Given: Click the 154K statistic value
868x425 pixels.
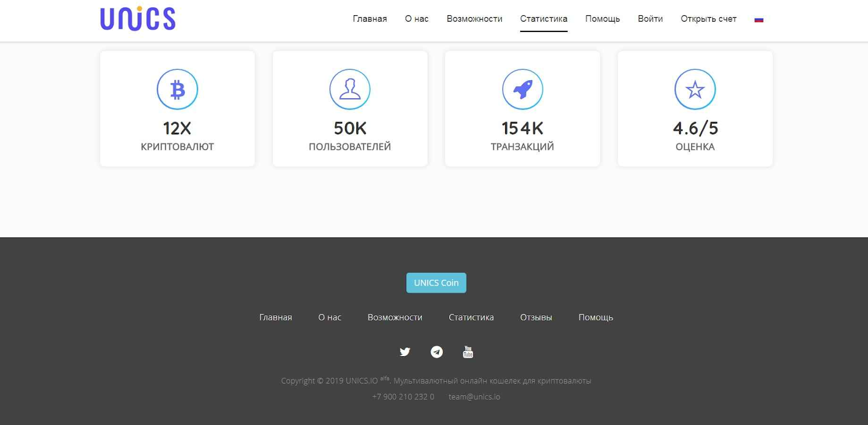Looking at the screenshot, I should click(522, 128).
